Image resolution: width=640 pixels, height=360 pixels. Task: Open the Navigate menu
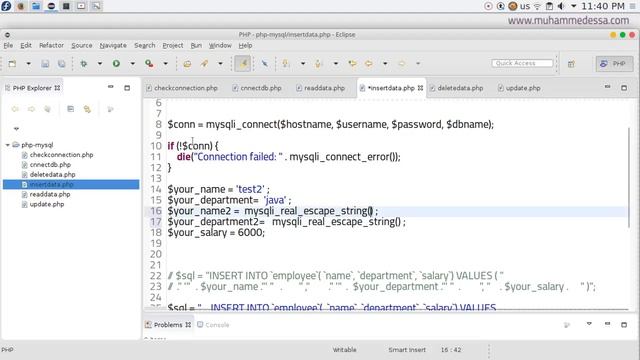pos(113,45)
